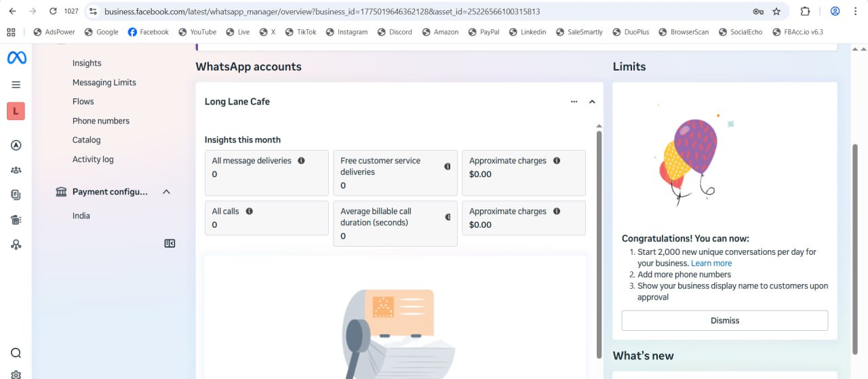
Task: Collapse the side navigation panel icon
Action: point(170,243)
